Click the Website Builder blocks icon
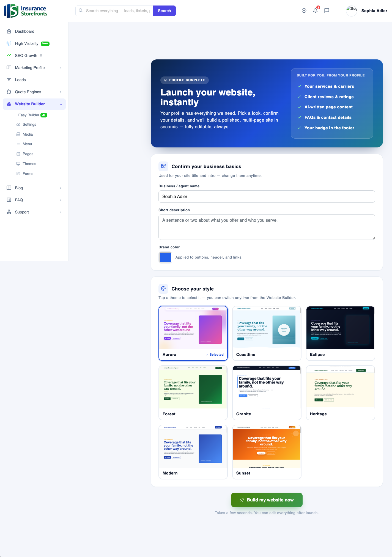Viewport: 392px width, 557px height. pos(9,104)
